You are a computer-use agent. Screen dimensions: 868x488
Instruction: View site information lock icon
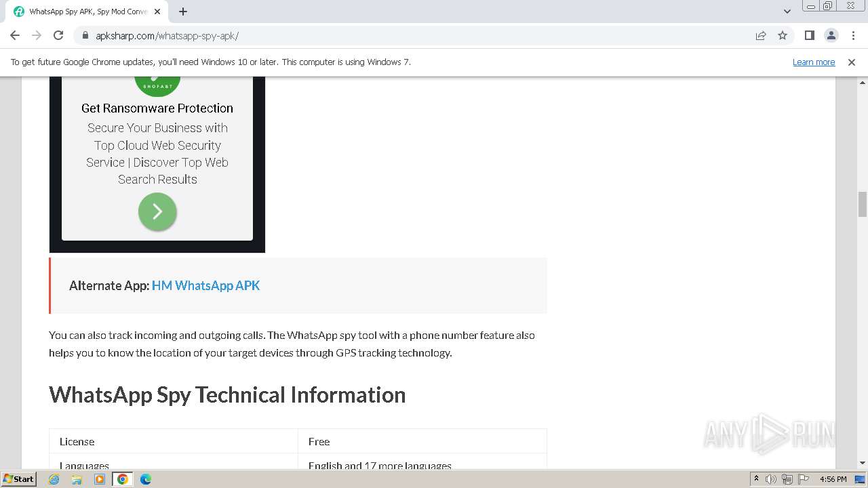coord(85,36)
